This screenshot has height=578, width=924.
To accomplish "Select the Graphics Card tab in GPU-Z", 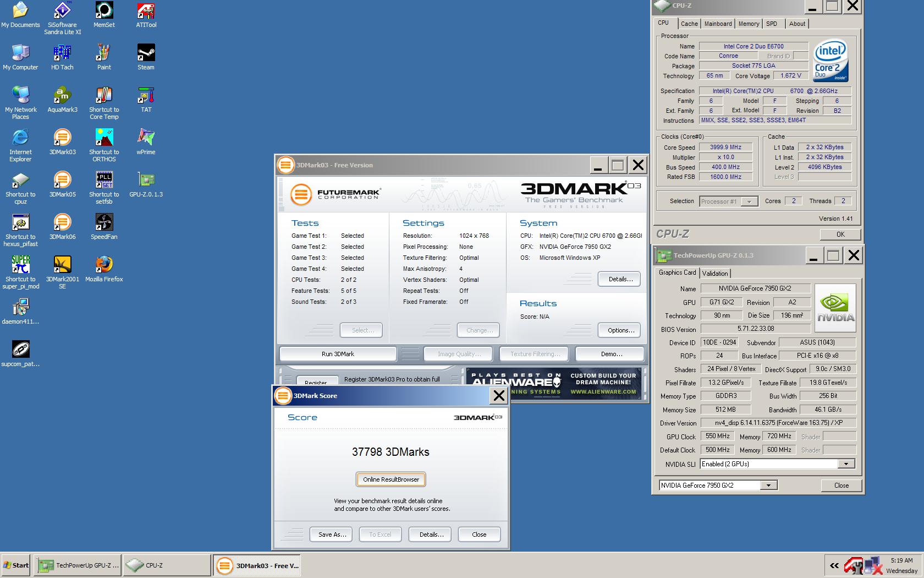I will (677, 272).
